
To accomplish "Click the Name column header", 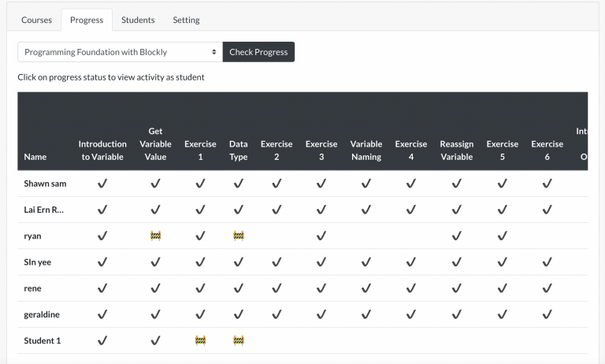I will coord(35,157).
